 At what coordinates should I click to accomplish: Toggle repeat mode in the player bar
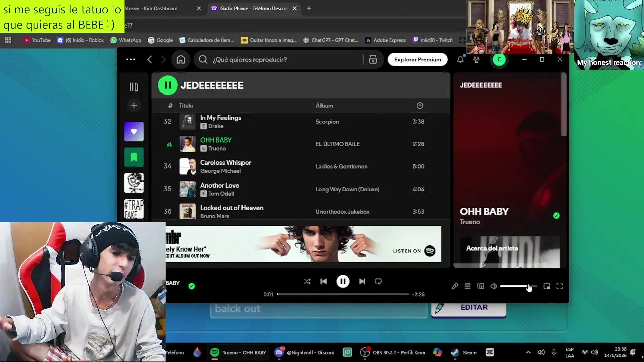click(378, 282)
